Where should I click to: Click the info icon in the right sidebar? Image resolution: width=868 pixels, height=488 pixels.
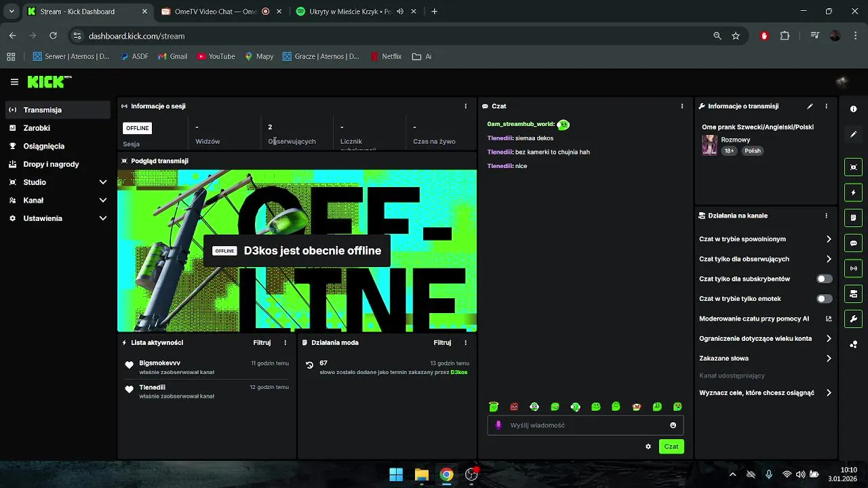[853, 109]
